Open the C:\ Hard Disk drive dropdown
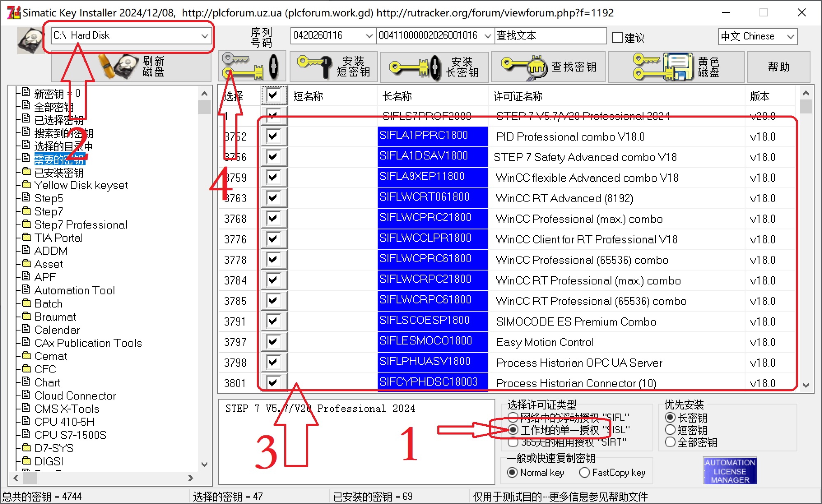 coord(204,36)
